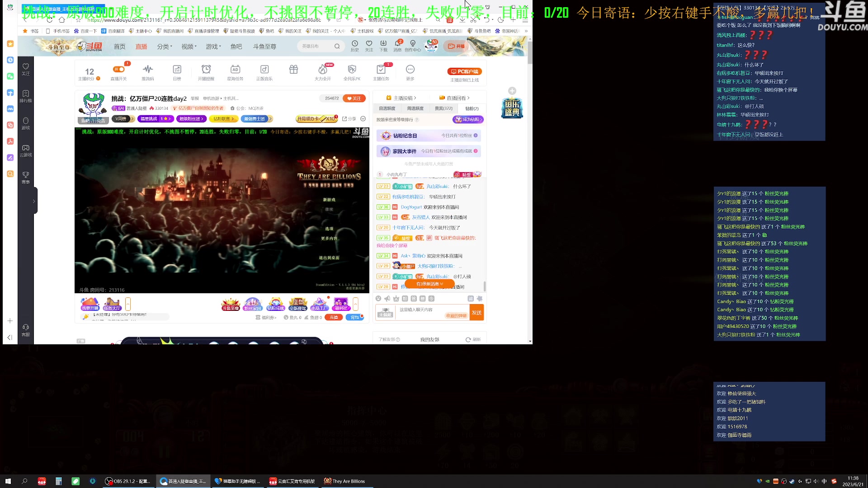Open the 分类 category dropdown
This screenshot has height=488, width=868.
coord(164,46)
